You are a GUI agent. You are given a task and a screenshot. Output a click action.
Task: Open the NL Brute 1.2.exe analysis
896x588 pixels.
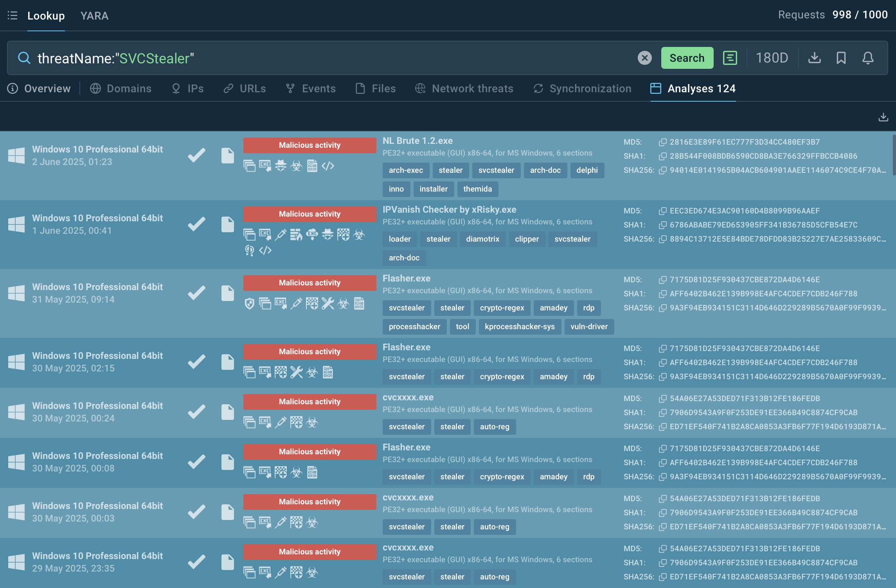pyautogui.click(x=417, y=141)
